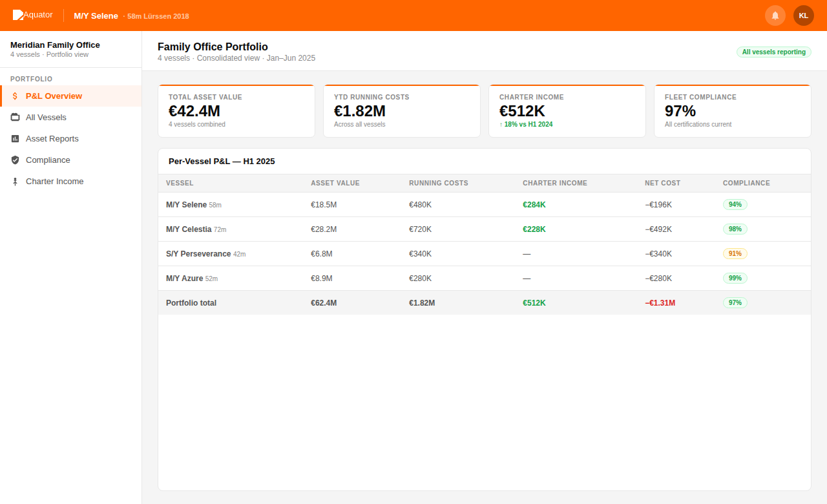Click the €720K running costs cell
Screen dimensions: 827x504
coord(420,229)
